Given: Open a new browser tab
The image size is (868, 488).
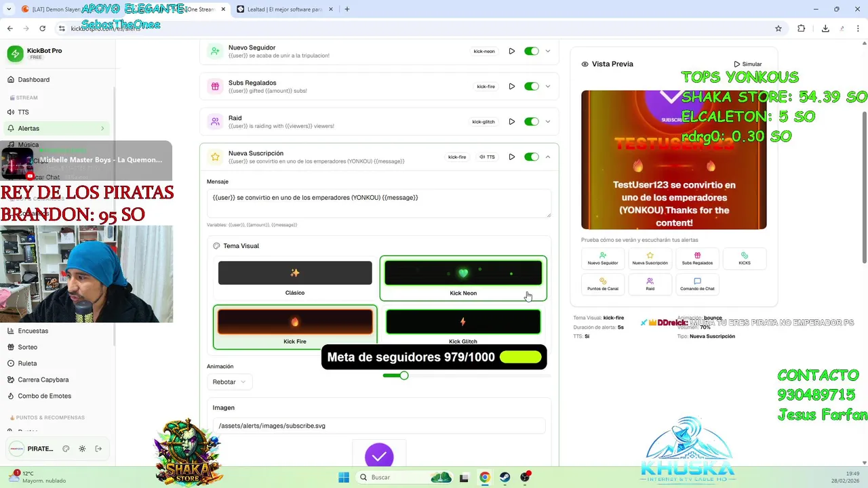Looking at the screenshot, I should [347, 9].
